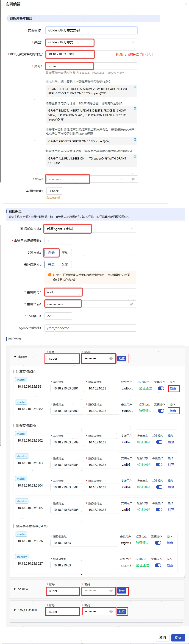This screenshot has width=189, height=644.
Task: Focus the 审计日志保留天数 field
Action: point(58,241)
